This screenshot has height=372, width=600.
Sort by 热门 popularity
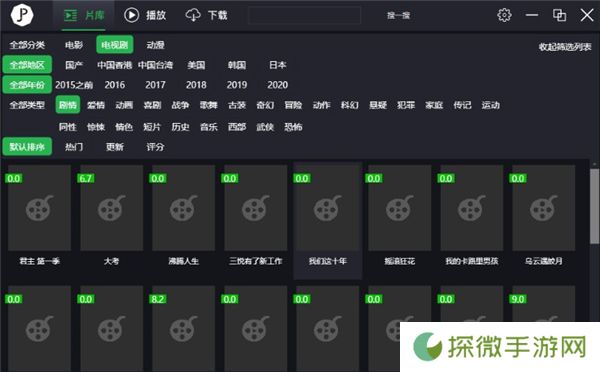(x=74, y=147)
